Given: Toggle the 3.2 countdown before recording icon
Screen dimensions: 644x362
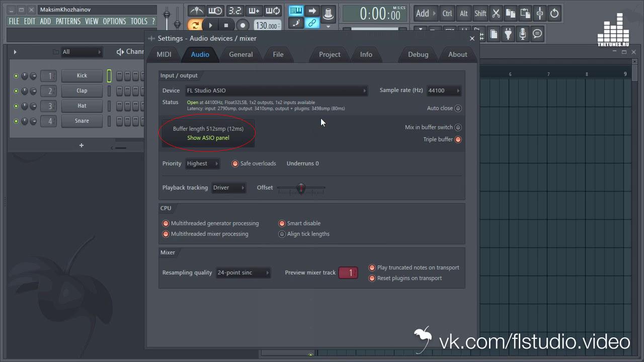Looking at the screenshot, I should pos(234,11).
